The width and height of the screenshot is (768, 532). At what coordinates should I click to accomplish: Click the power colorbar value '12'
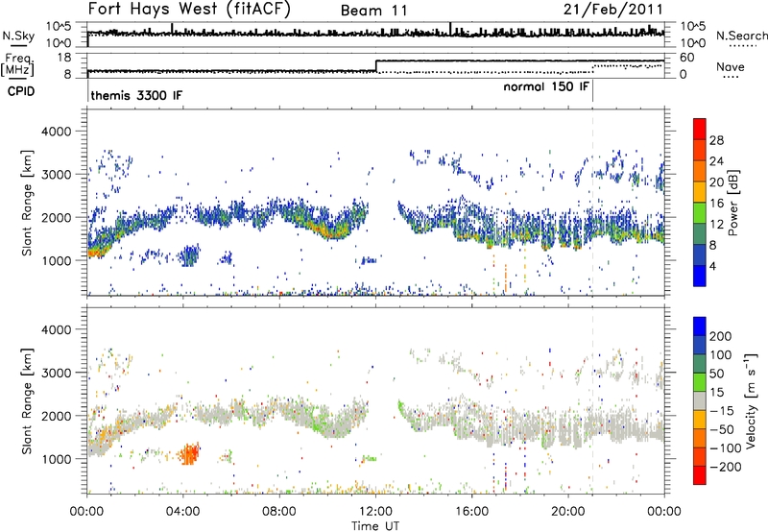click(716, 225)
